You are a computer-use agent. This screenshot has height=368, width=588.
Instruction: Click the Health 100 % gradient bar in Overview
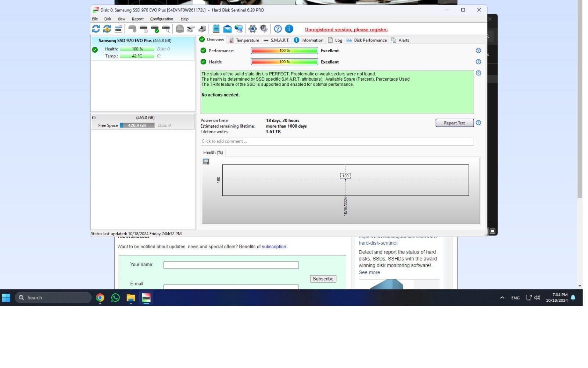click(284, 62)
